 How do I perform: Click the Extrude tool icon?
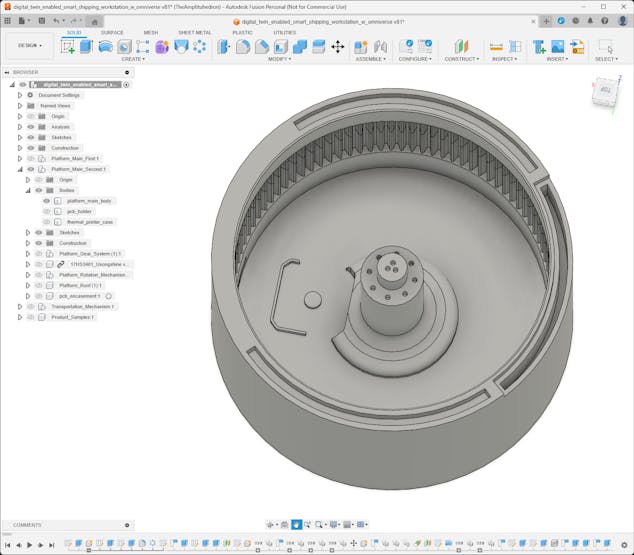point(86,47)
